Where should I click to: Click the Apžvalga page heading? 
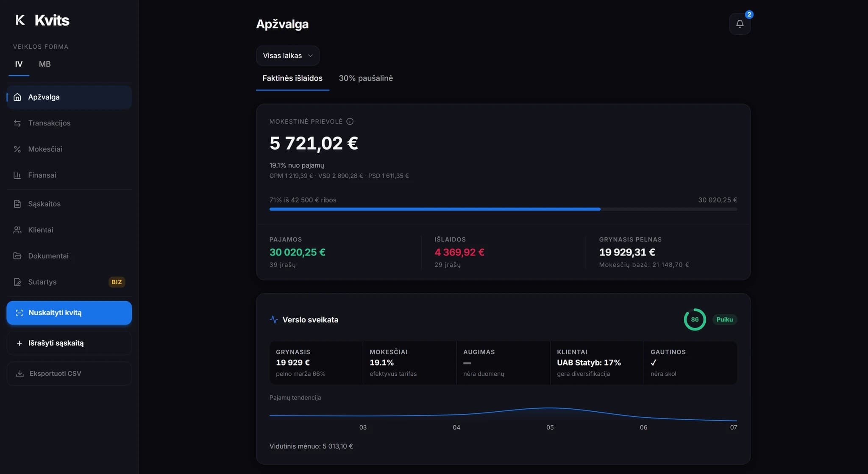(x=282, y=24)
